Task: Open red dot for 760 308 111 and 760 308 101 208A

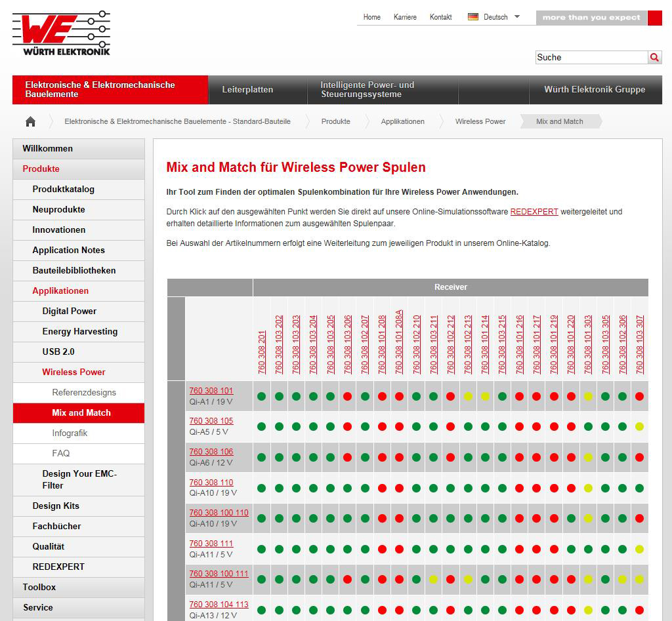Action: tap(399, 549)
